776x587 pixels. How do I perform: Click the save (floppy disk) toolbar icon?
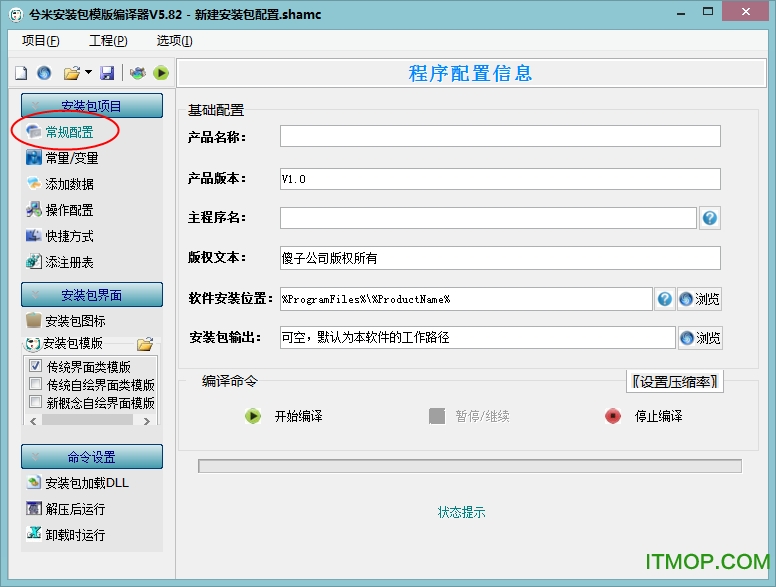point(107,73)
